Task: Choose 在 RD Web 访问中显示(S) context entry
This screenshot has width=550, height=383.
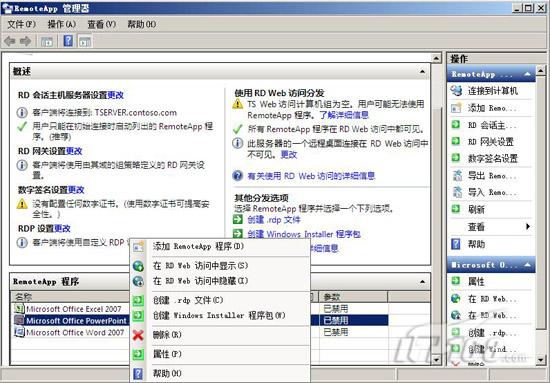Action: coord(220,266)
